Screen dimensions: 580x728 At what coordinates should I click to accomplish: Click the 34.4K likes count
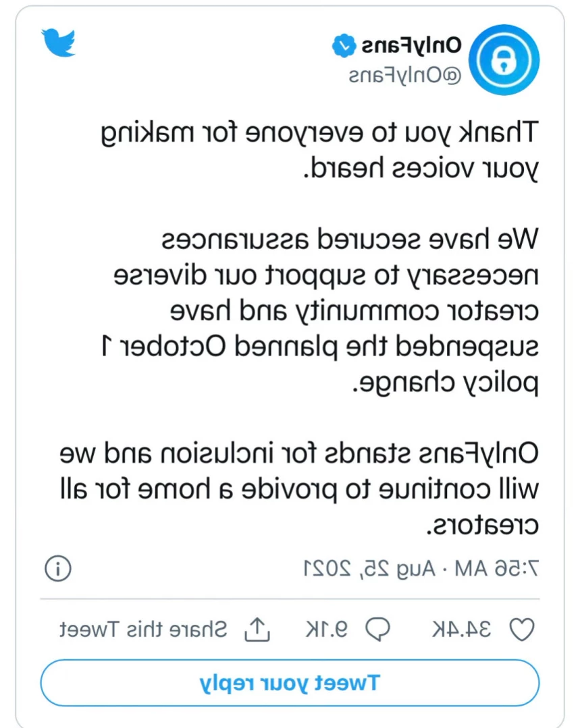461,629
